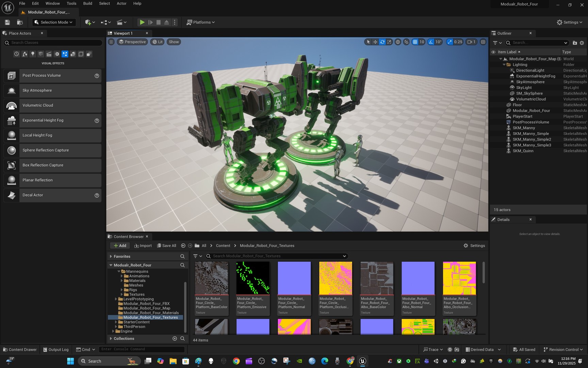Click the camera speed value control
The image size is (588, 368).
pos(471,42)
